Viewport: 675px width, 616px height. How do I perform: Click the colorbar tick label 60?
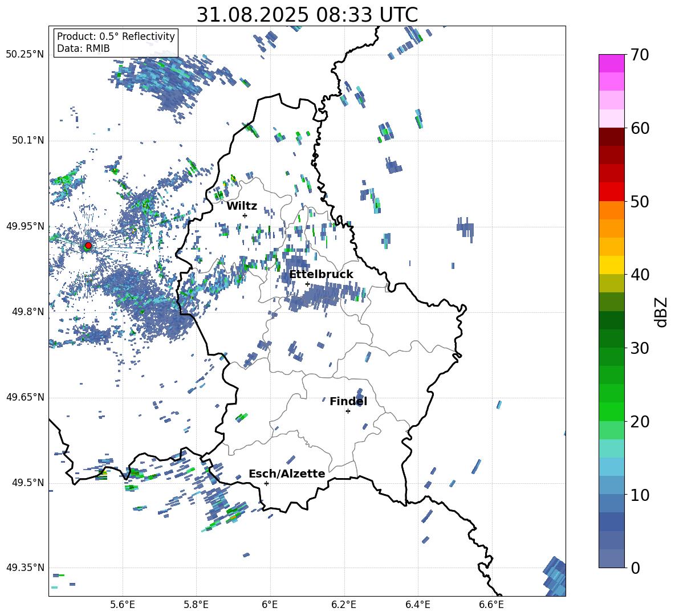click(x=640, y=128)
